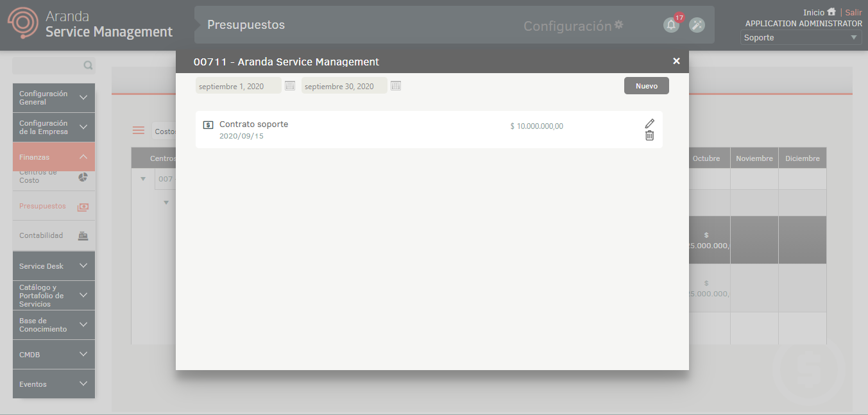Screen dimensions: 868x415
Task: Open the Configuración link in header
Action: (x=568, y=26)
